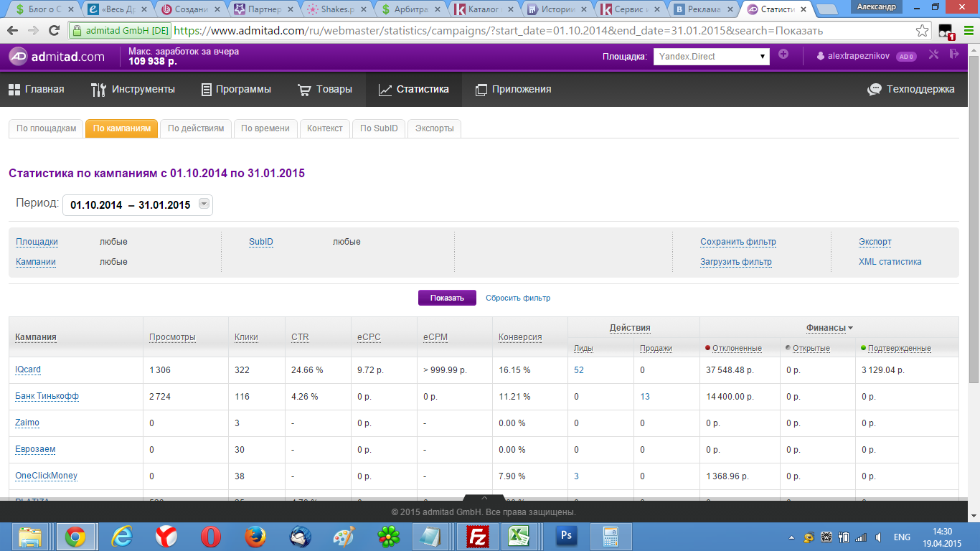The image size is (980, 551).
Task: Open the Приложения menu
Action: coord(514,90)
